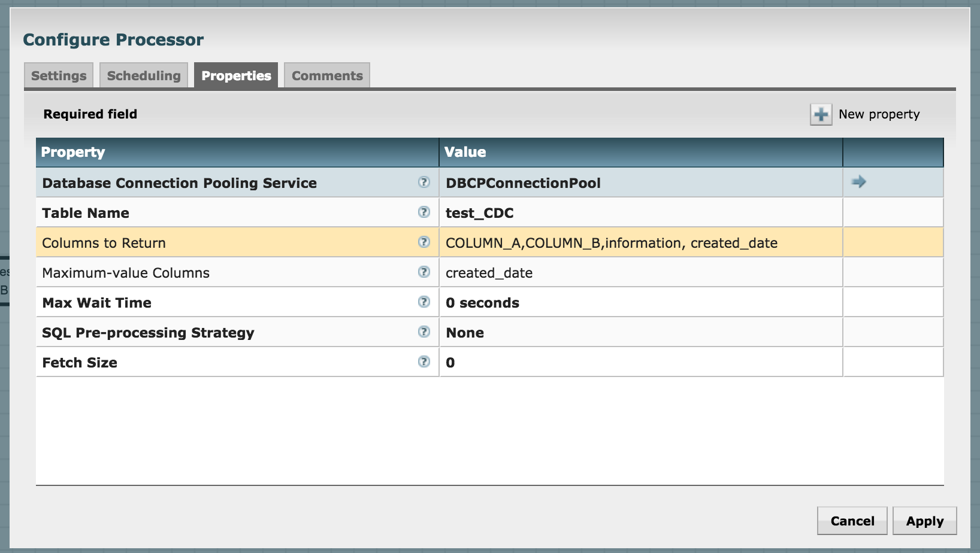Select the Properties tab
Viewport: 980px width, 553px height.
235,75
